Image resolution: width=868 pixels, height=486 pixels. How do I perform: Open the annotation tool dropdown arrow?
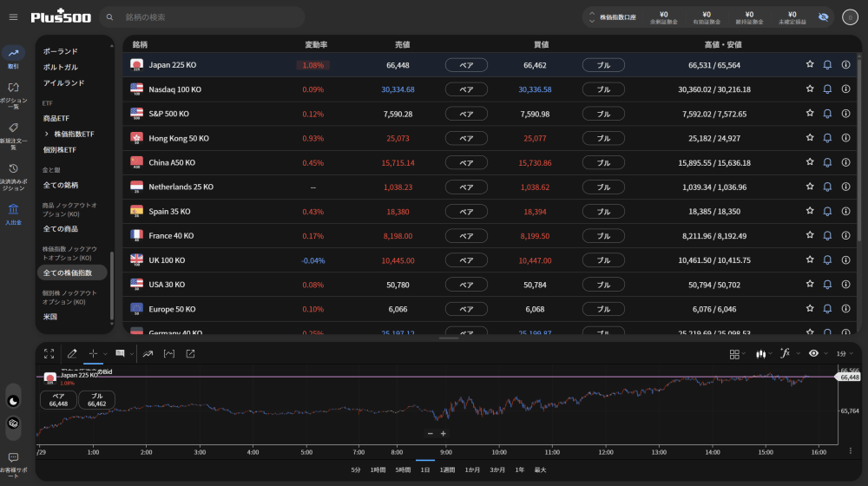pyautogui.click(x=131, y=354)
